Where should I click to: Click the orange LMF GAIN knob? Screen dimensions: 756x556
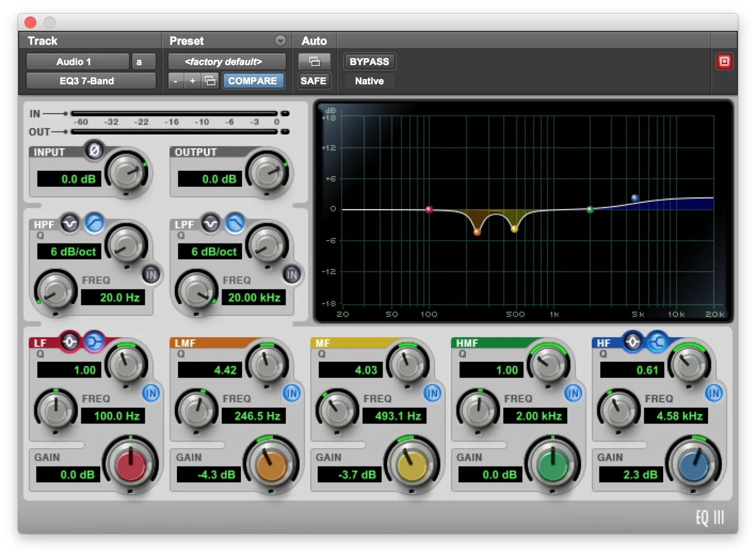point(271,464)
